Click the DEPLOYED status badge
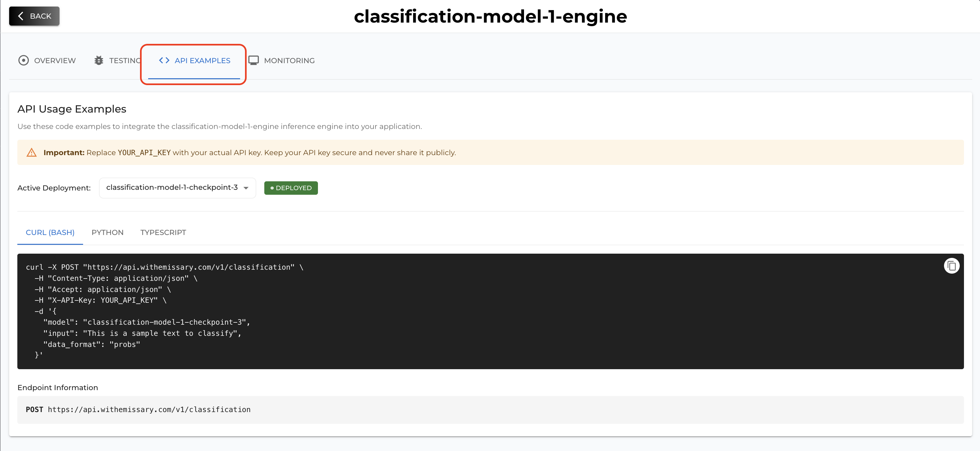 coord(291,188)
